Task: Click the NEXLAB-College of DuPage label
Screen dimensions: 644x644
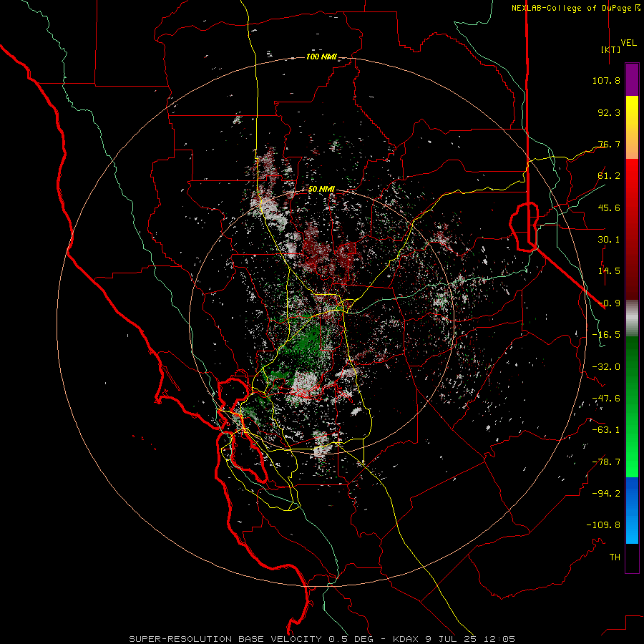Action: tap(571, 8)
